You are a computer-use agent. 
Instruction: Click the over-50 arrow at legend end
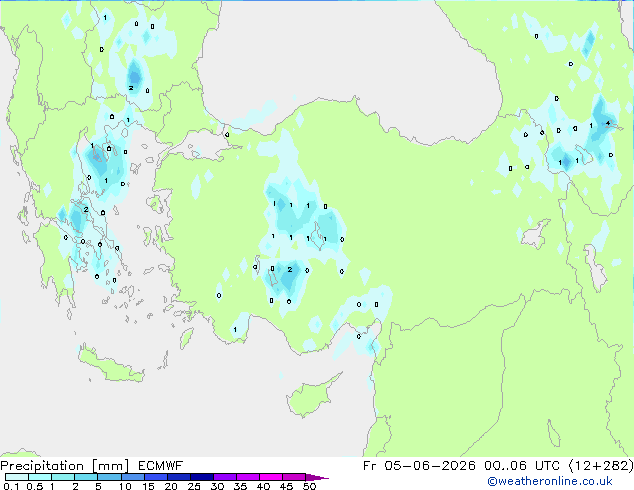click(x=317, y=477)
